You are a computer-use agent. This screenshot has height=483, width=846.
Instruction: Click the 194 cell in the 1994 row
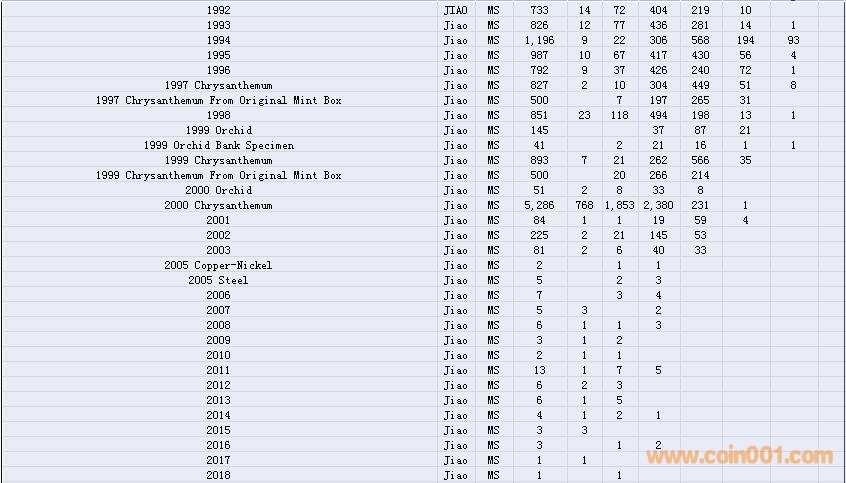(x=745, y=40)
